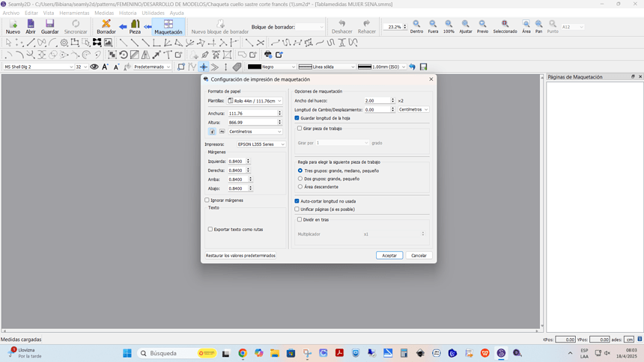Open the Medidas menu
644x362 pixels.
tap(104, 13)
